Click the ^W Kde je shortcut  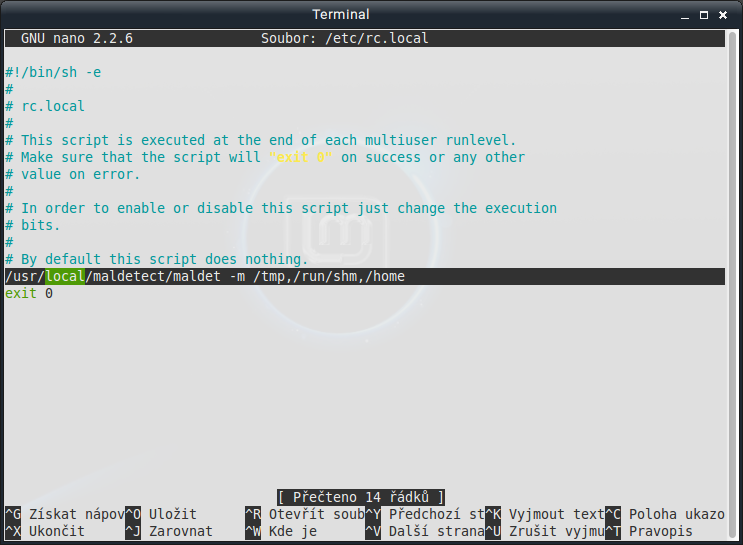point(281,531)
